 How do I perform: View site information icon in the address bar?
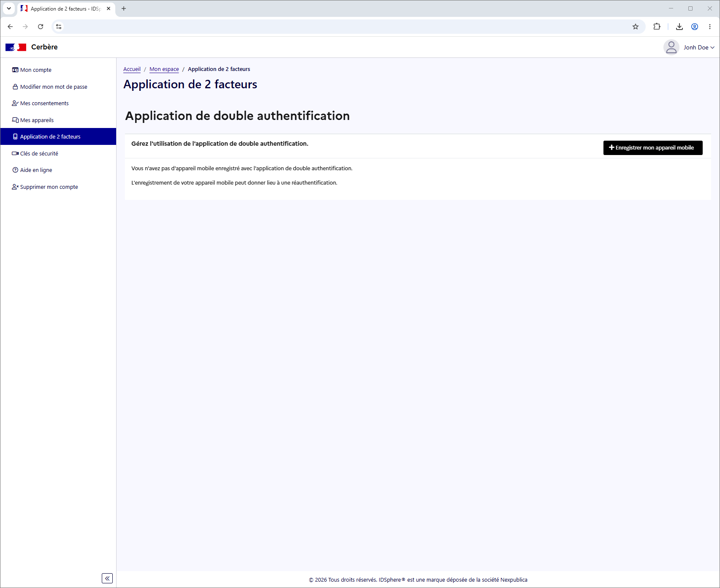coord(59,27)
